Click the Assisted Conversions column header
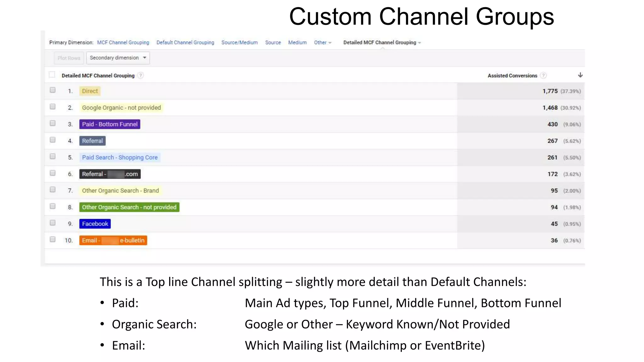The height and width of the screenshot is (362, 644). coord(512,76)
